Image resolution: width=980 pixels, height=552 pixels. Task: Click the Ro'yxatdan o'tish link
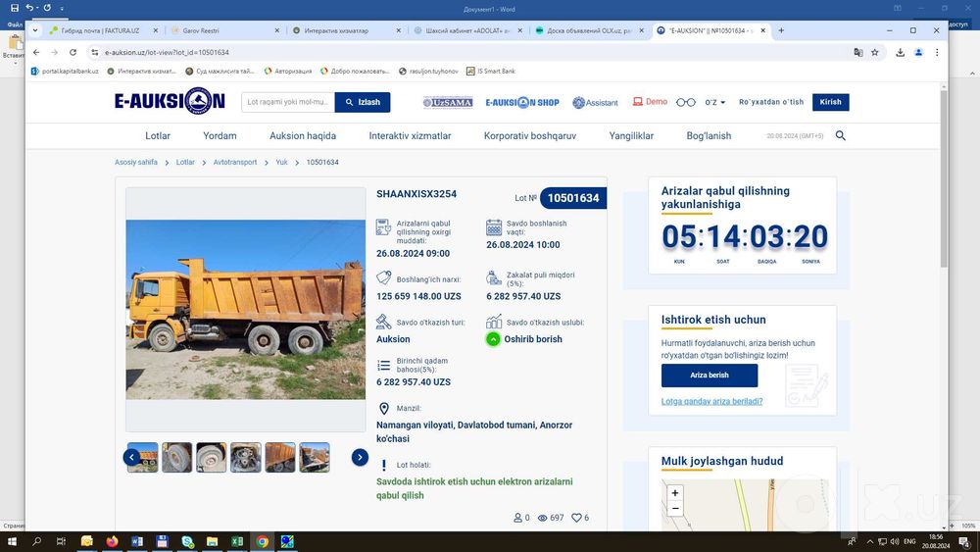click(x=771, y=102)
